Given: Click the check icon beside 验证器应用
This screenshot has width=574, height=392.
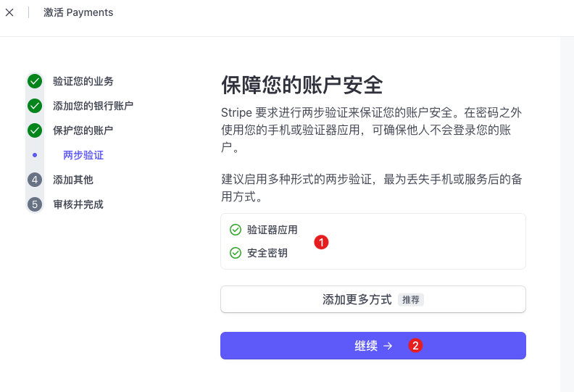Looking at the screenshot, I should click(236, 230).
